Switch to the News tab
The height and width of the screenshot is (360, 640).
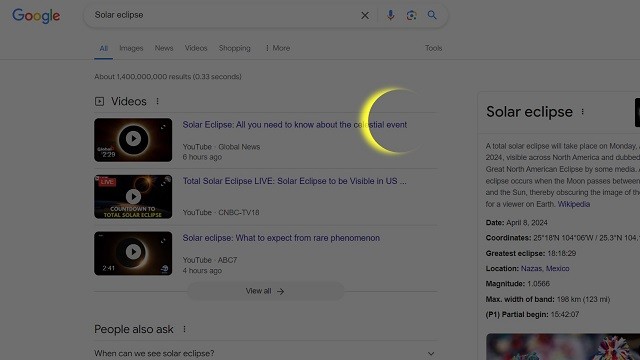[164, 48]
